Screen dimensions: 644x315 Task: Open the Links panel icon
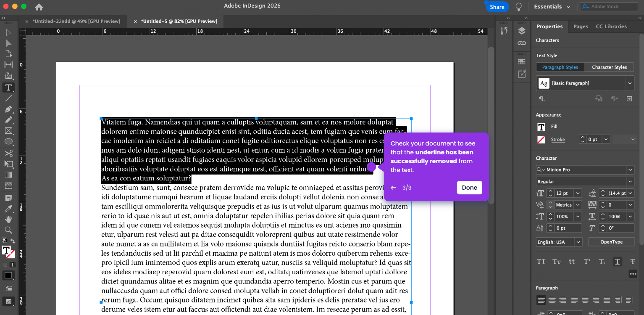(x=522, y=43)
